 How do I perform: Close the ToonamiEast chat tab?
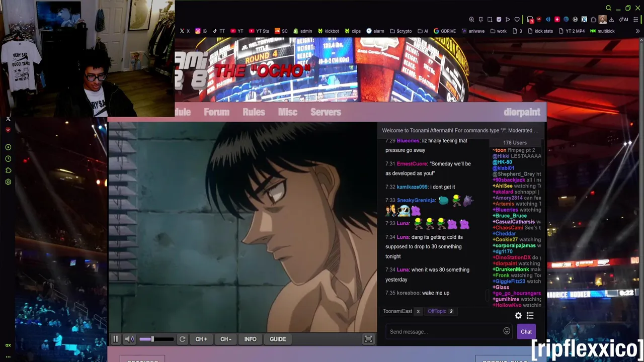(418, 311)
